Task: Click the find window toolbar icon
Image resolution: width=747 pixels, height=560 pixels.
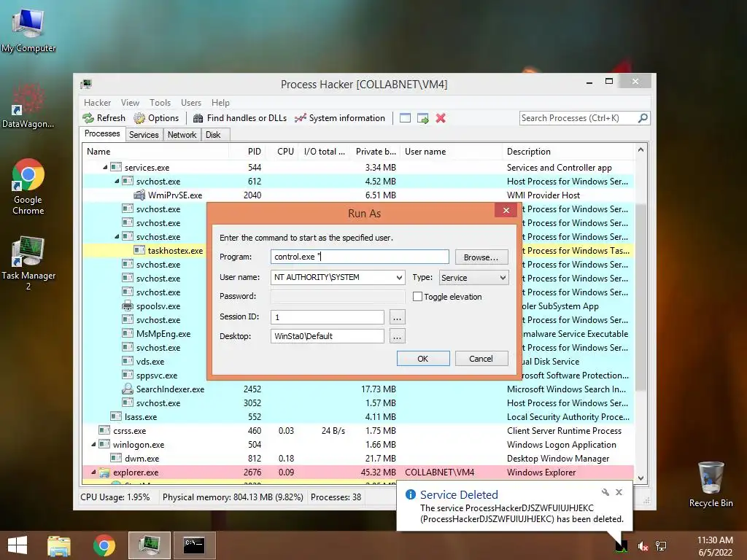Action: (x=405, y=118)
